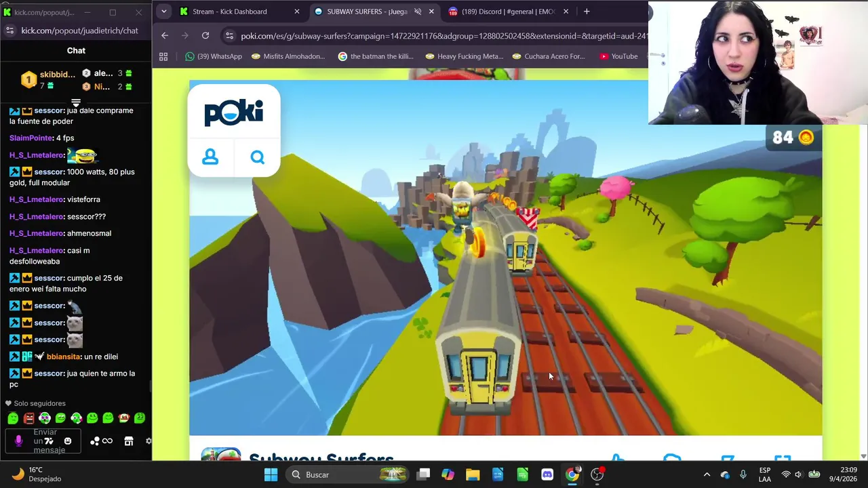Click the infinity symbol next to points
The width and height of the screenshot is (868, 488).
point(107,441)
